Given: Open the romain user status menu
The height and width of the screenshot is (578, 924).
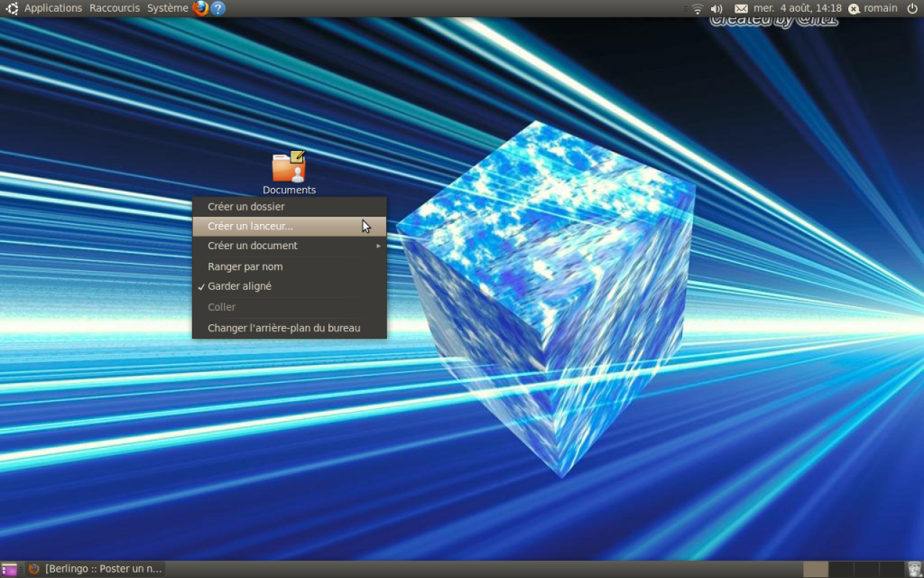Looking at the screenshot, I should click(873, 8).
